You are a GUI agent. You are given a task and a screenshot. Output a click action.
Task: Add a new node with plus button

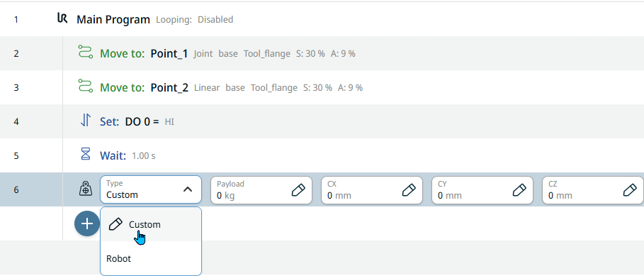(87, 223)
